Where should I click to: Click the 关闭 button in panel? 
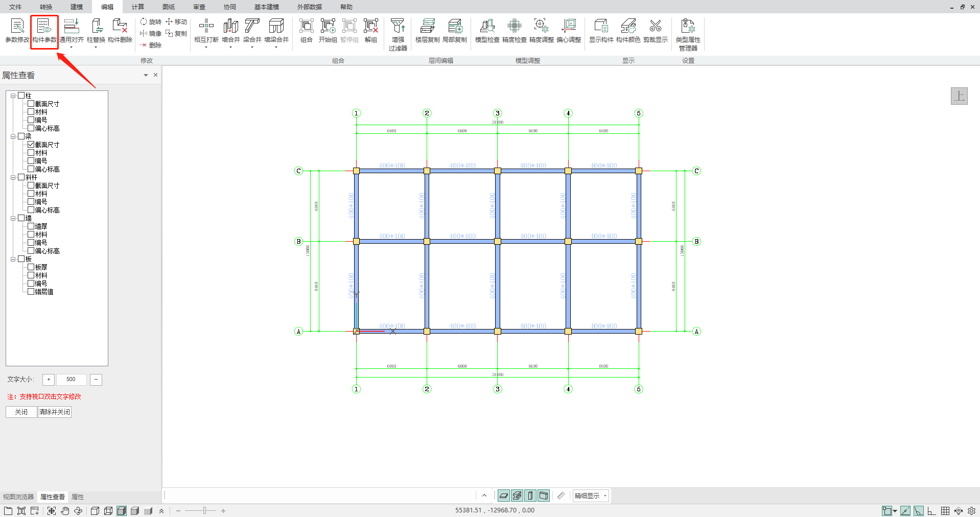point(21,412)
